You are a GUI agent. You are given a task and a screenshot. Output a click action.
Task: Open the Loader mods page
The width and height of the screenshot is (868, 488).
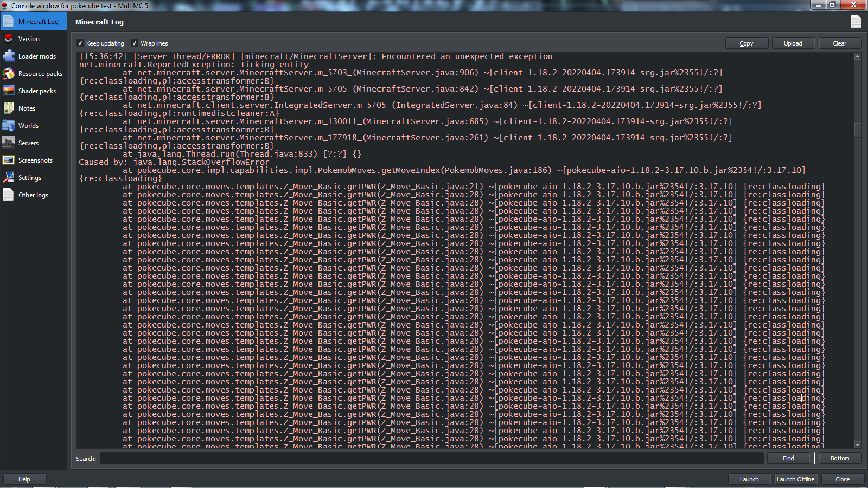tap(34, 56)
